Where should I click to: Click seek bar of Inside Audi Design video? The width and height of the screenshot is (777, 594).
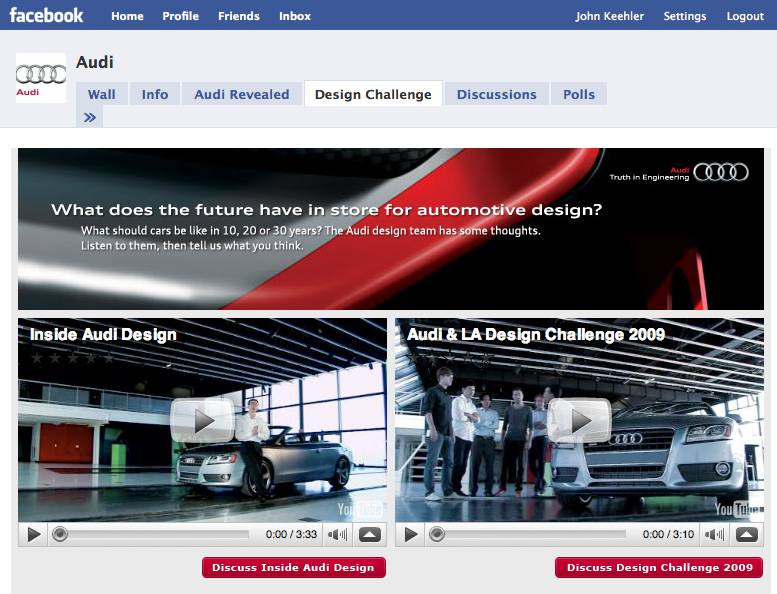pos(151,535)
